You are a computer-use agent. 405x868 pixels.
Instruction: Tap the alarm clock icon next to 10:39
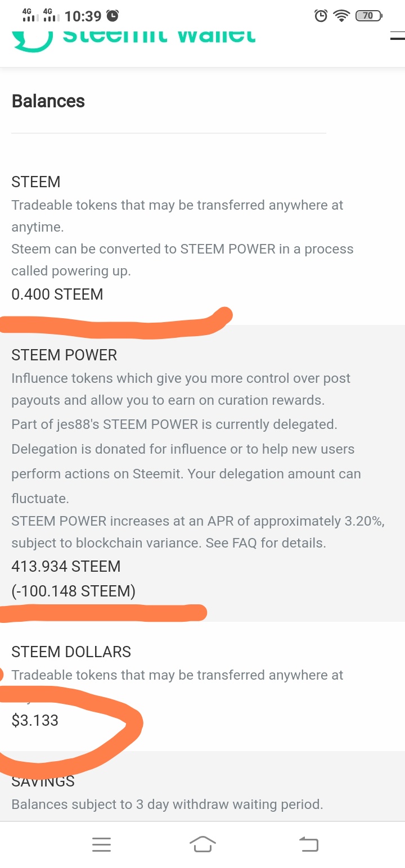[x=112, y=16]
